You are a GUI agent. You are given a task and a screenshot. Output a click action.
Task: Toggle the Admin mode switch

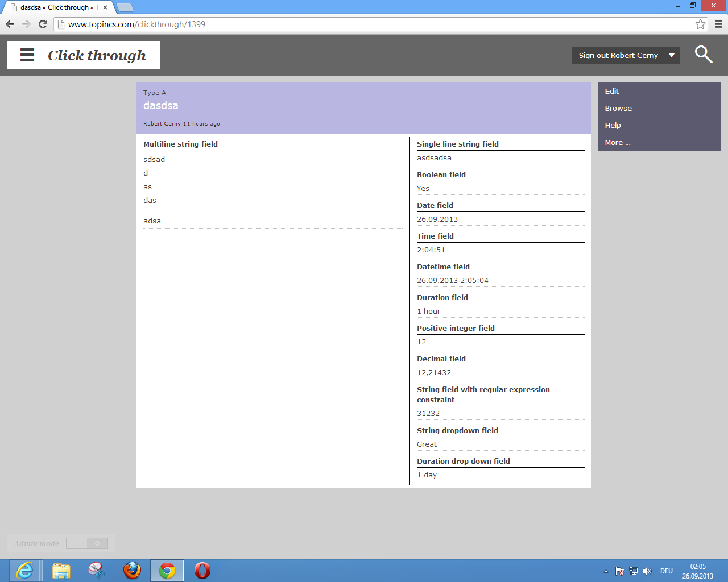(87, 543)
